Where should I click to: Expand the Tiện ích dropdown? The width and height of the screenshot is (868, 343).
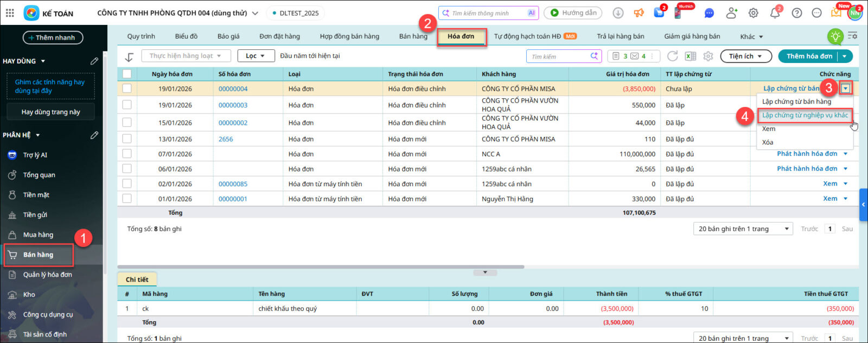click(x=745, y=56)
